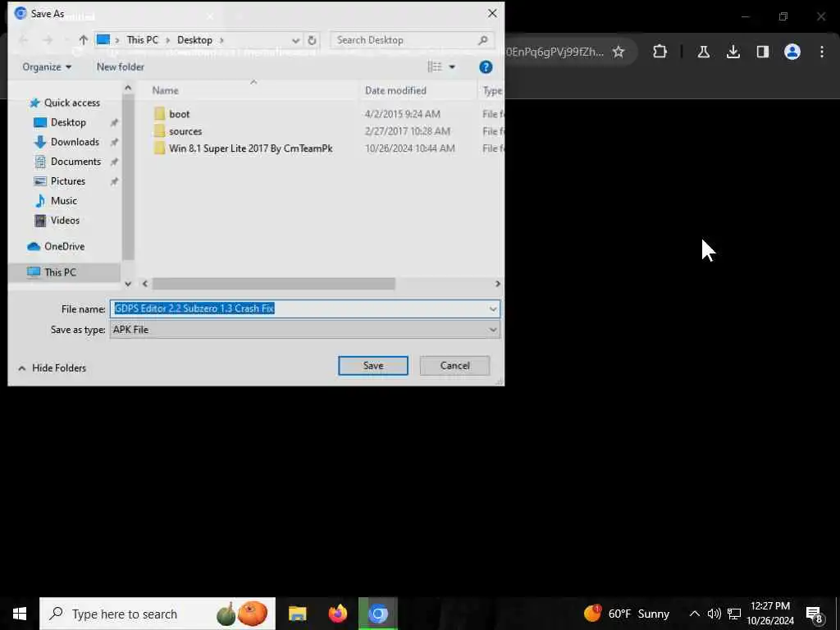Viewport: 840px width, 630px height.
Task: Expand the view options dropdown arrow
Action: coord(452,67)
